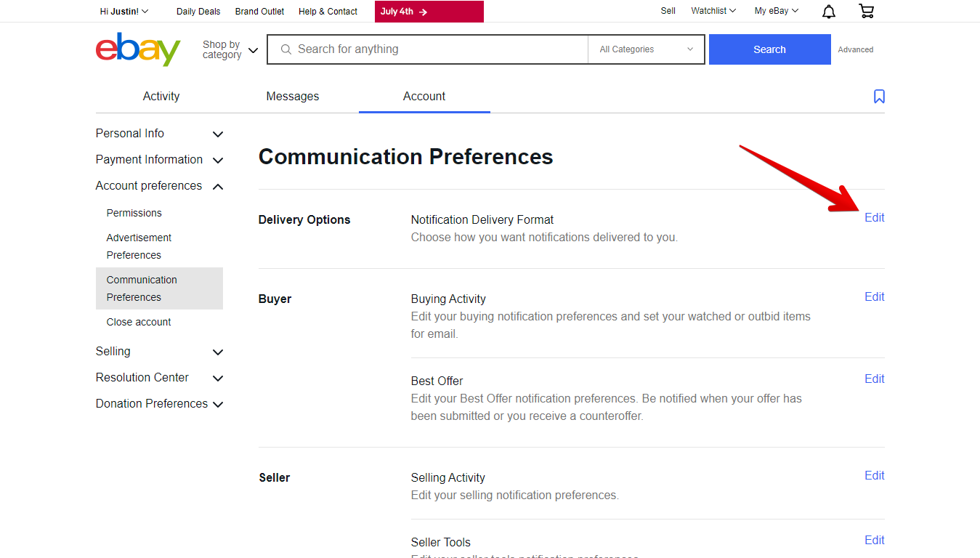Image resolution: width=980 pixels, height=558 pixels.
Task: Edit Best Offer preferences
Action: pos(875,379)
